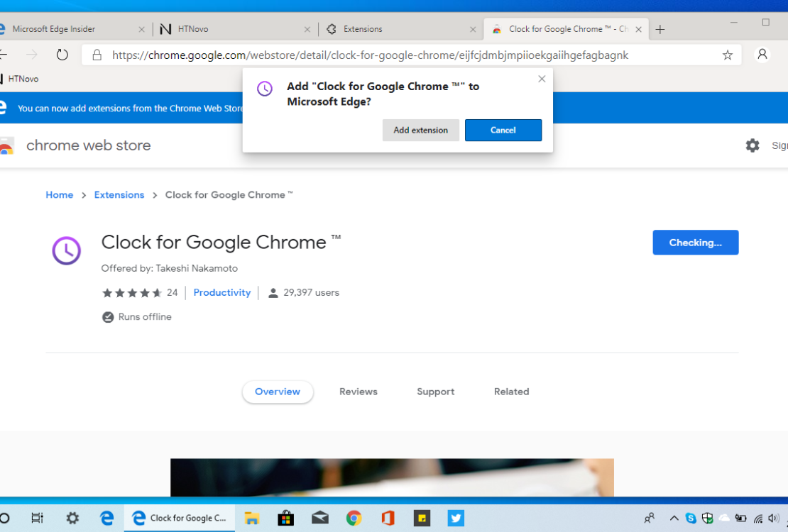Click the Clock for Google Chrome purple icon
This screenshot has height=532, width=788.
click(x=66, y=250)
